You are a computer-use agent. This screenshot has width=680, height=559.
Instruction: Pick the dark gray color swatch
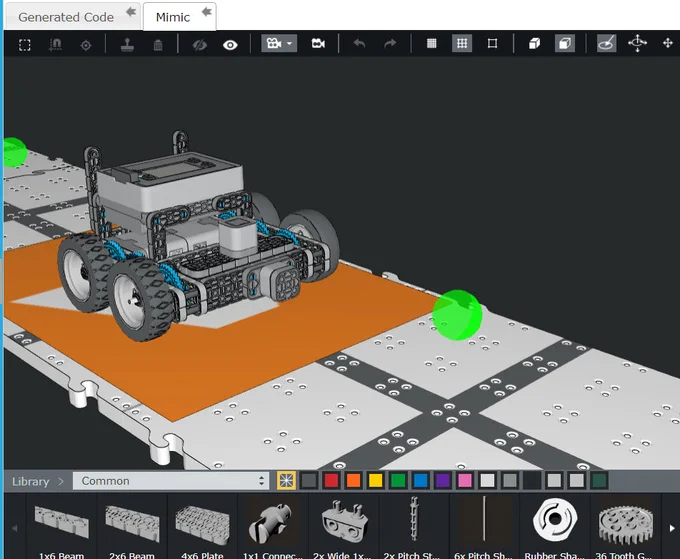coord(309,481)
